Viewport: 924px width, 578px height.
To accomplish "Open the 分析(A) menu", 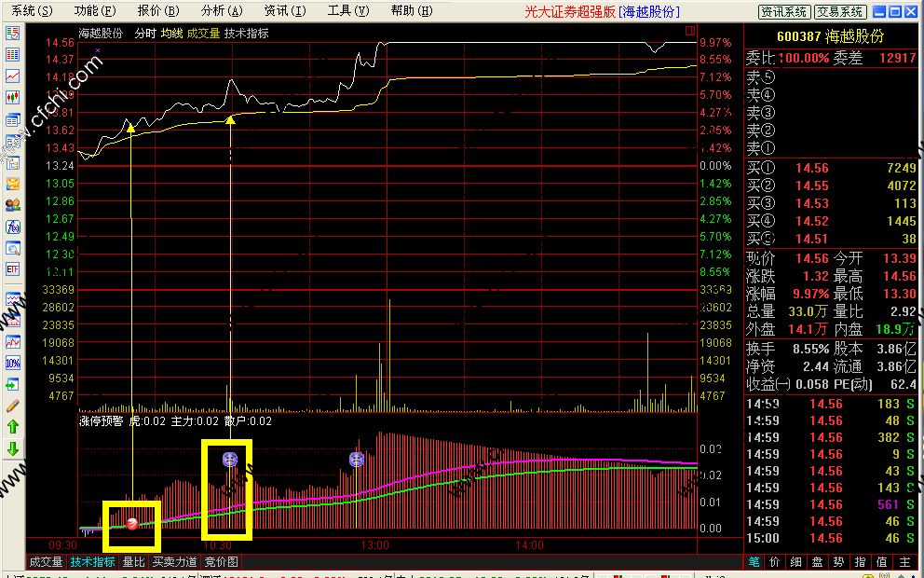I will point(222,11).
